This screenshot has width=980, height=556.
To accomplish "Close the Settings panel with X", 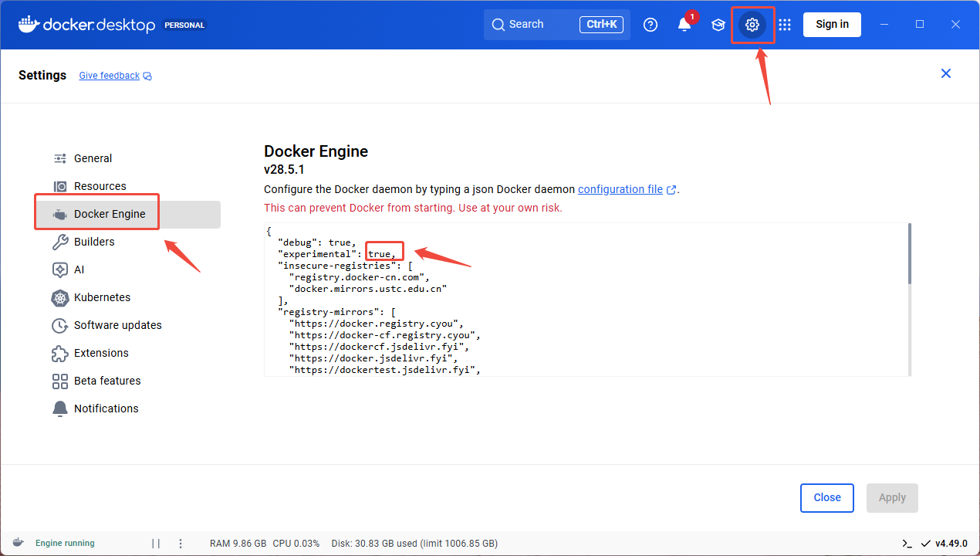I will tap(946, 73).
